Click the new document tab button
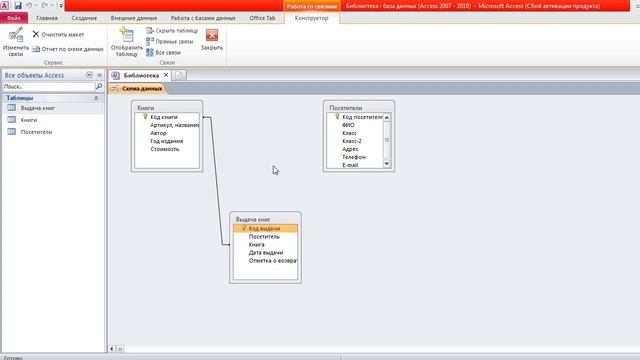The height and width of the screenshot is (360, 640). coord(179,76)
